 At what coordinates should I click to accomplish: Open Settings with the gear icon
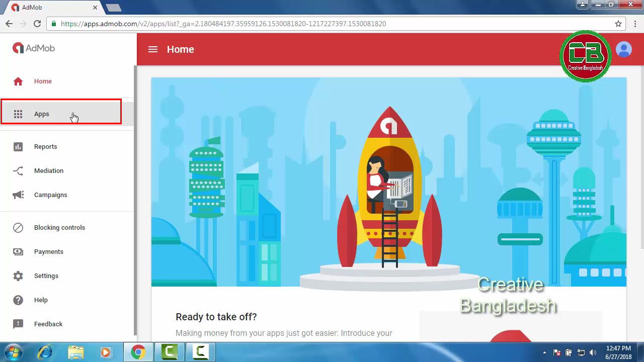[x=18, y=276]
